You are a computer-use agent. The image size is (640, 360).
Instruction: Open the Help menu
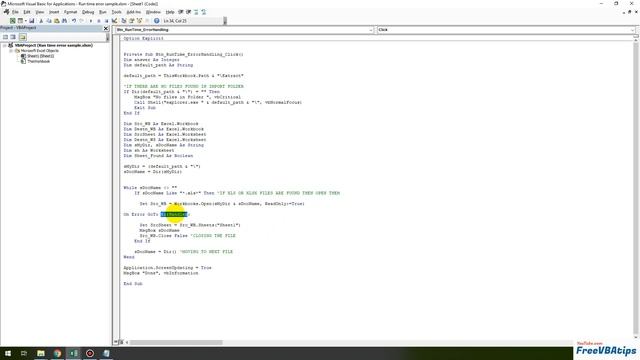[x=170, y=12]
